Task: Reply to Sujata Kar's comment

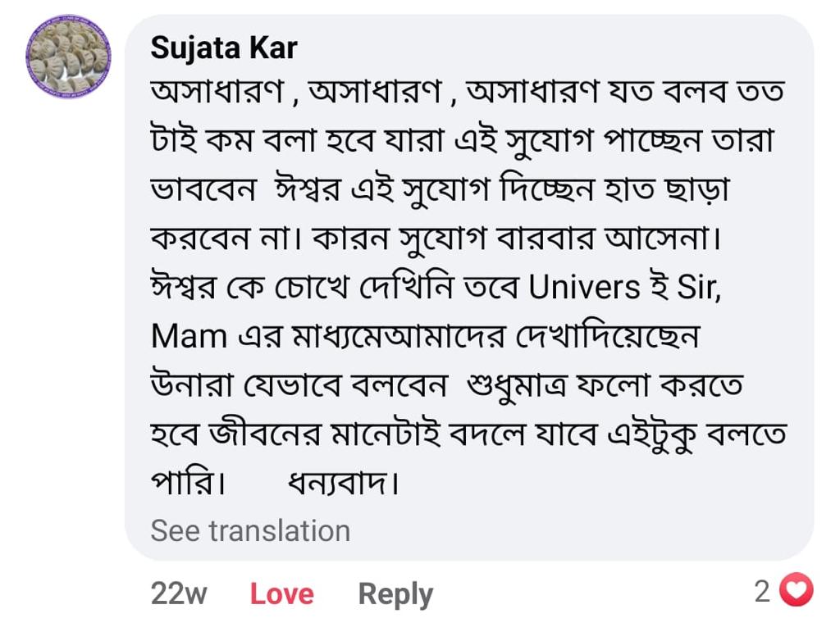Action: tap(395, 593)
